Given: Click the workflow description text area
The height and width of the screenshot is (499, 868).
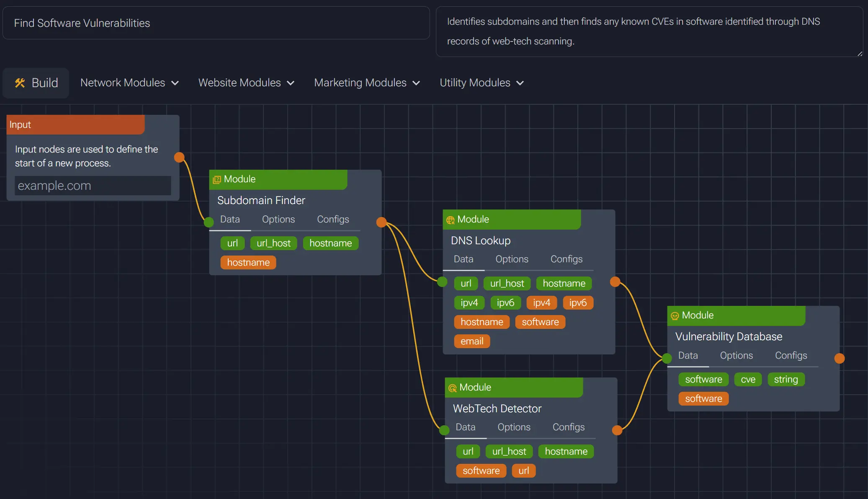Looking at the screenshot, I should coord(649,31).
